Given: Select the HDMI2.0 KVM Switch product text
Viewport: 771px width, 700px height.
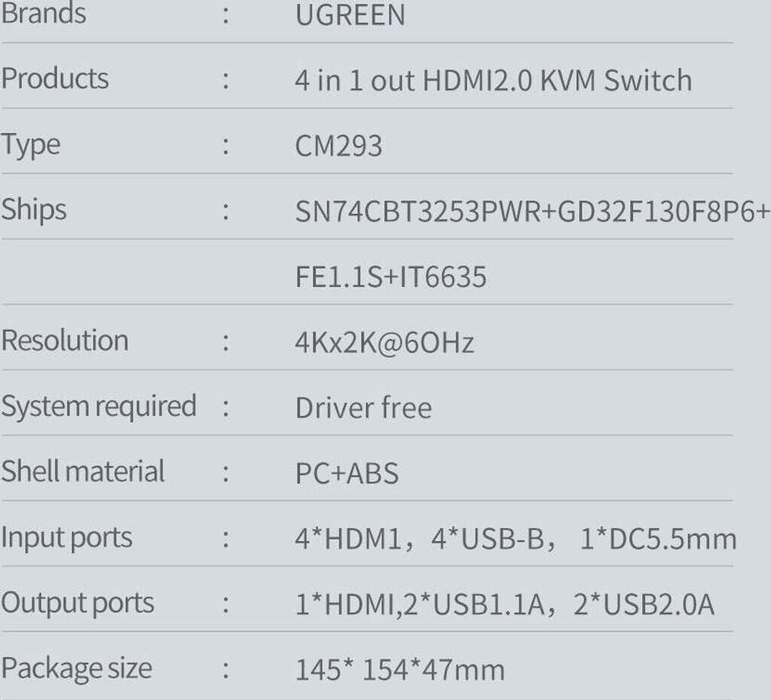Looking at the screenshot, I should pos(557,81).
